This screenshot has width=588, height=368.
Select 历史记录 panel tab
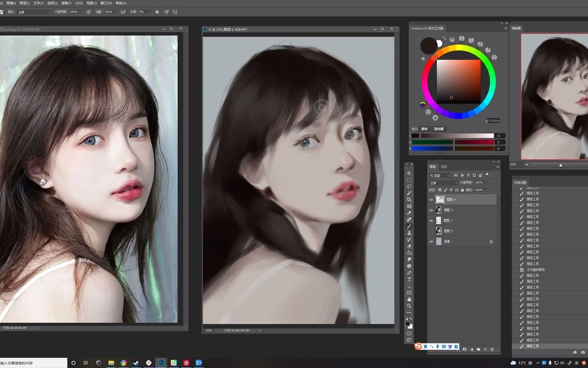click(x=520, y=183)
